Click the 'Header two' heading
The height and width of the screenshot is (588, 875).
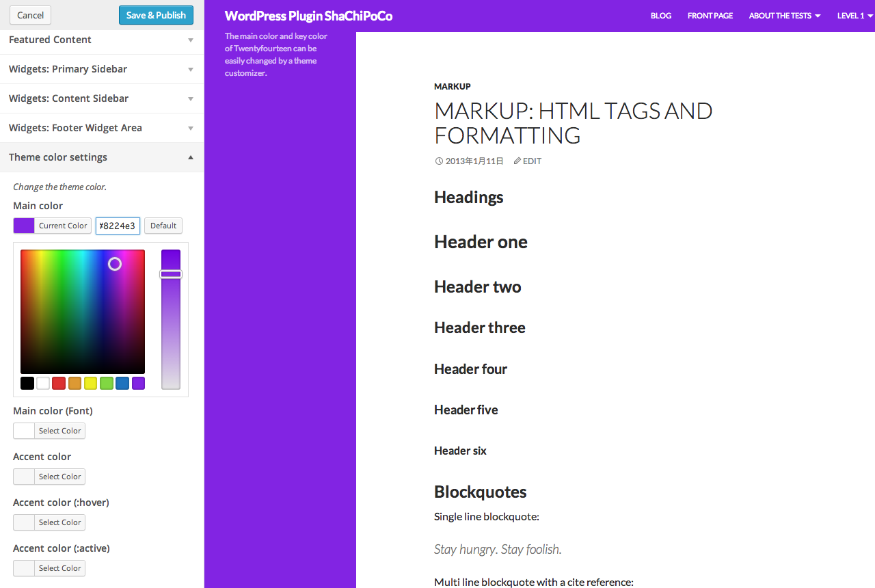[x=478, y=287]
